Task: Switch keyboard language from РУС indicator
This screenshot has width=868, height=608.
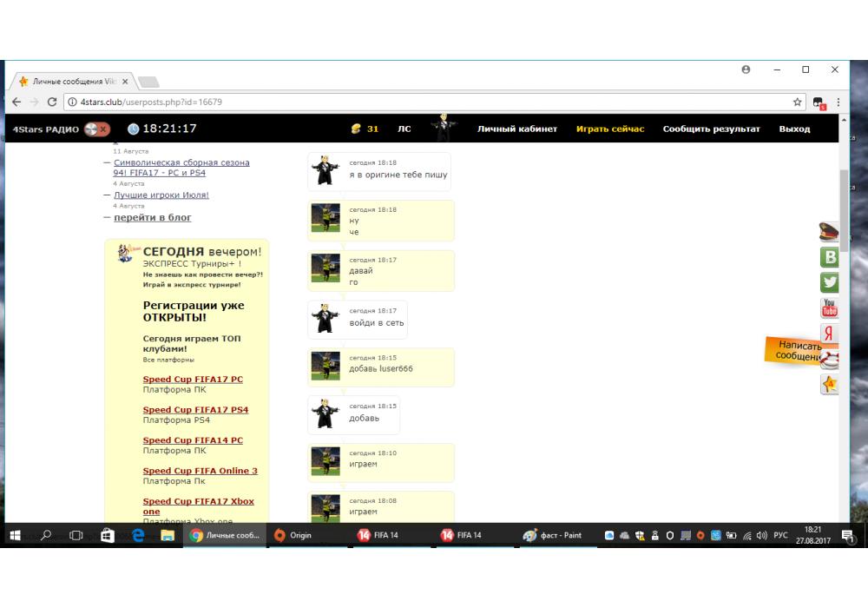Action: pos(780,535)
